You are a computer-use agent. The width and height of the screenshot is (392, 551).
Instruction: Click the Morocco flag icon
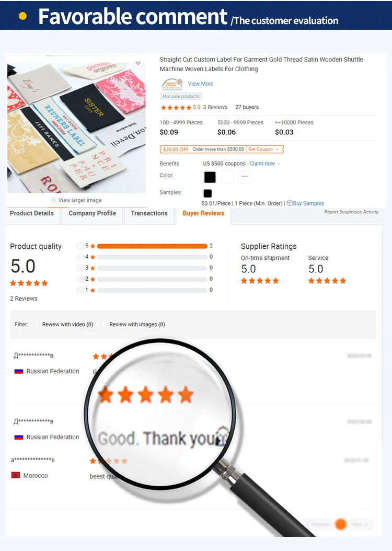click(16, 475)
